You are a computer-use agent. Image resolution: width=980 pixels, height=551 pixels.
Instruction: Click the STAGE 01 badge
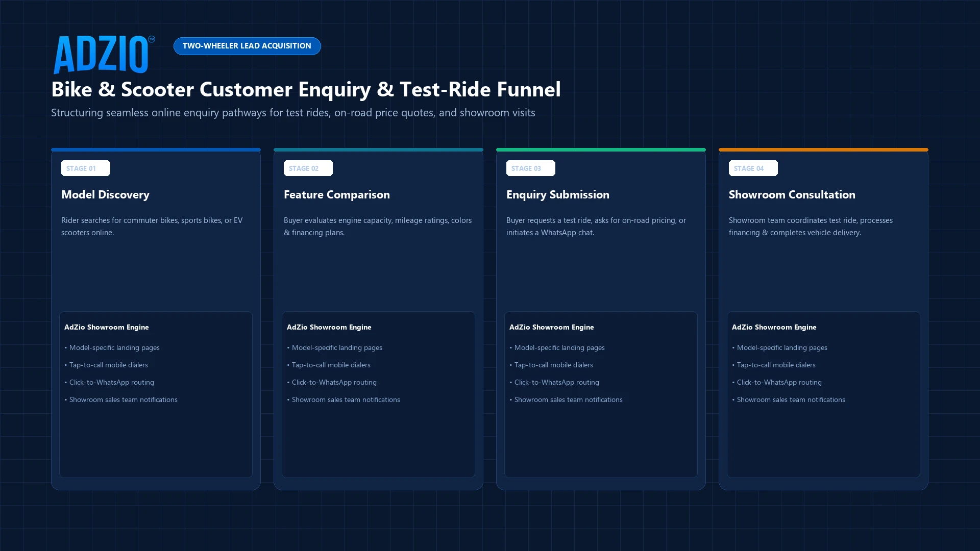coord(86,168)
